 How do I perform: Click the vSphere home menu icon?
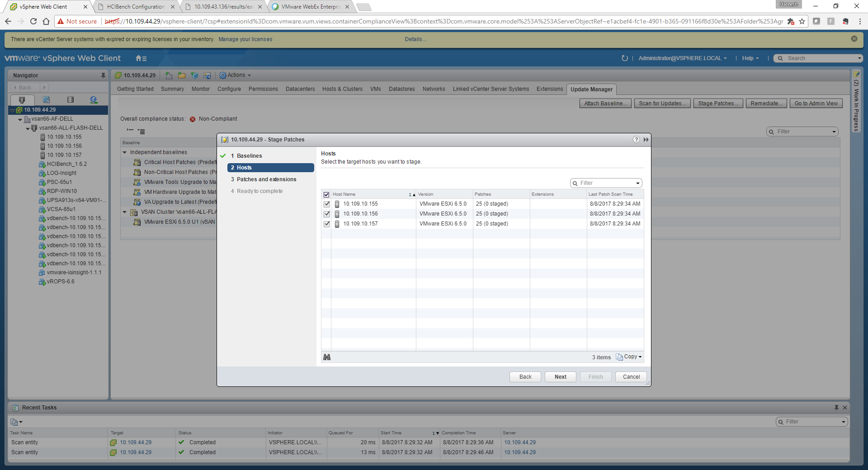141,58
